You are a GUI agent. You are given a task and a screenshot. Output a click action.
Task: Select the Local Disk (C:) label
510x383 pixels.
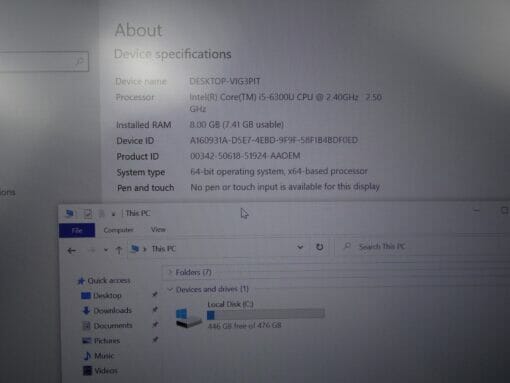pos(230,304)
